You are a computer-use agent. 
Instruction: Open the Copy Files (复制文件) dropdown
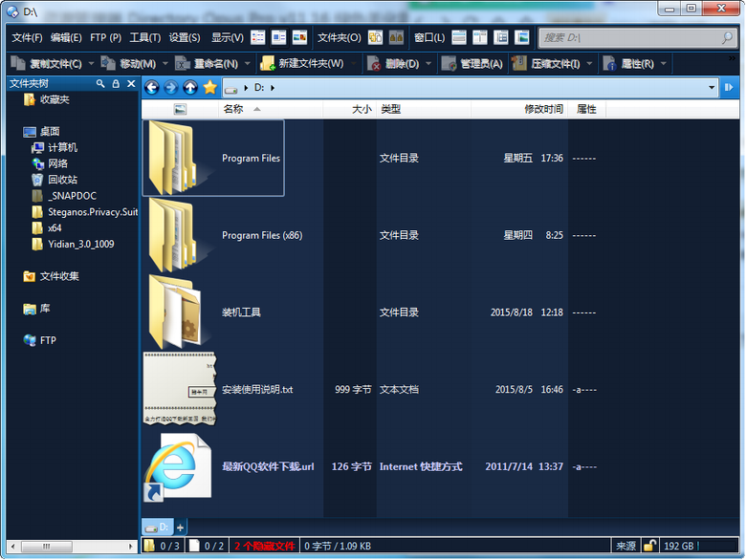pyautogui.click(x=91, y=63)
